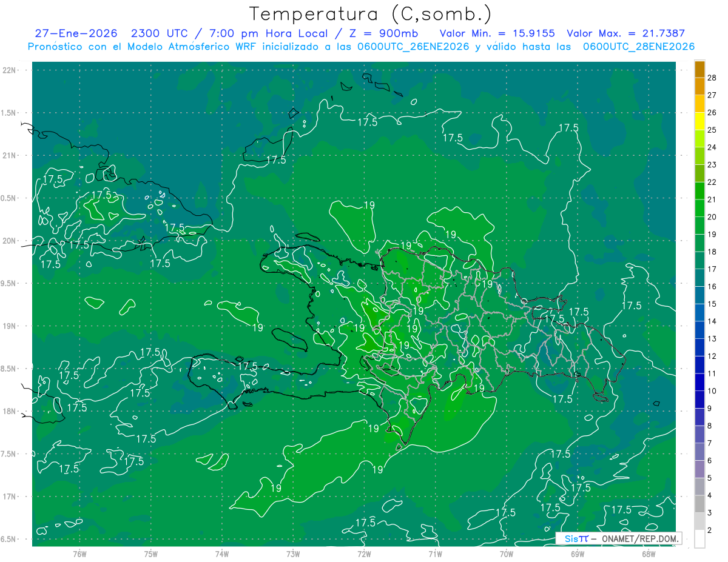Click the bright yellow swatch in the legend
Screen dimensions: 728x562
point(699,121)
